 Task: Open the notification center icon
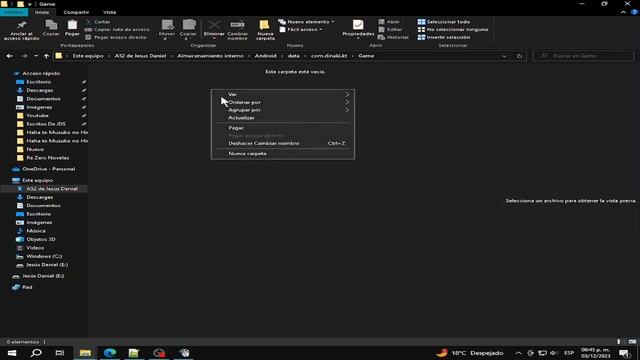point(624,353)
